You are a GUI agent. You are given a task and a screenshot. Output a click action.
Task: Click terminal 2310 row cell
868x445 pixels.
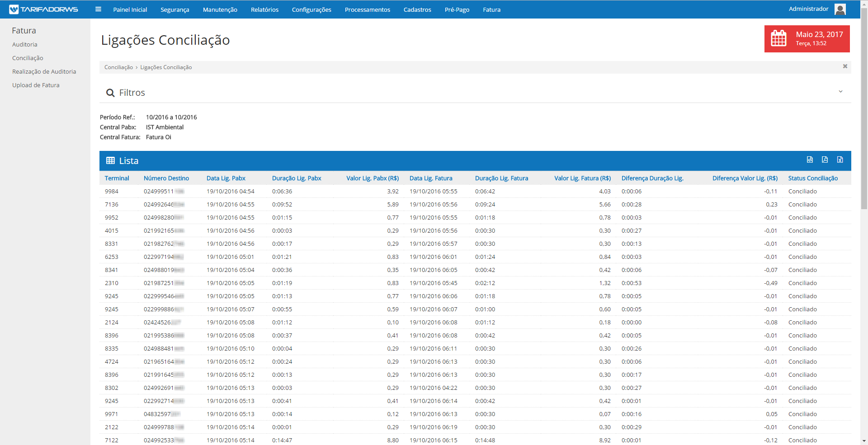(111, 283)
